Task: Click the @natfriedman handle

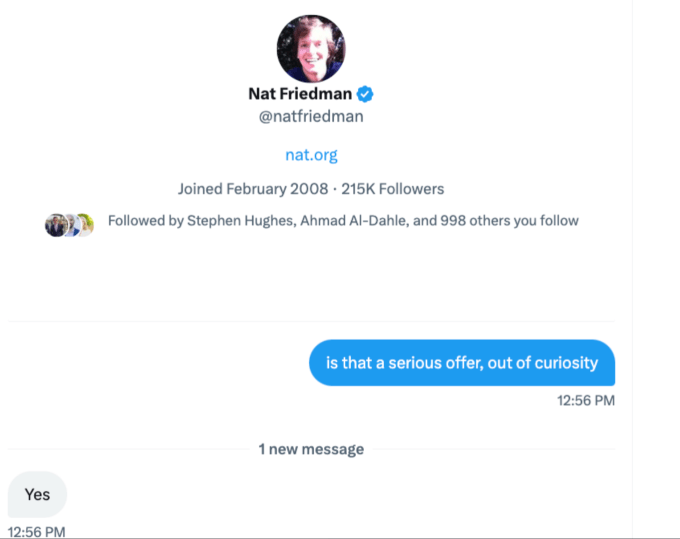Action: coord(311,116)
